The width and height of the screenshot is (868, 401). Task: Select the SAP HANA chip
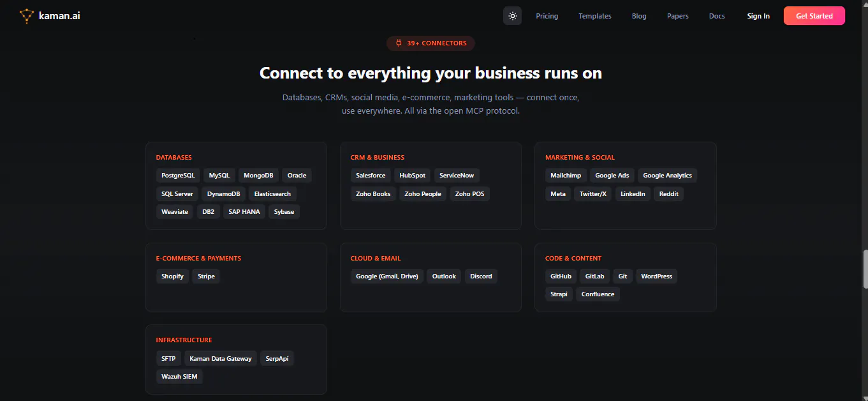[244, 211]
